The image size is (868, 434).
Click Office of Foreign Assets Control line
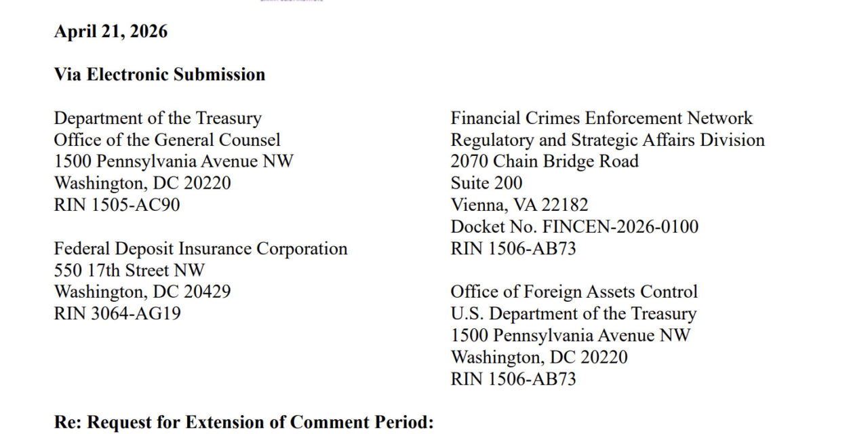[x=574, y=292]
